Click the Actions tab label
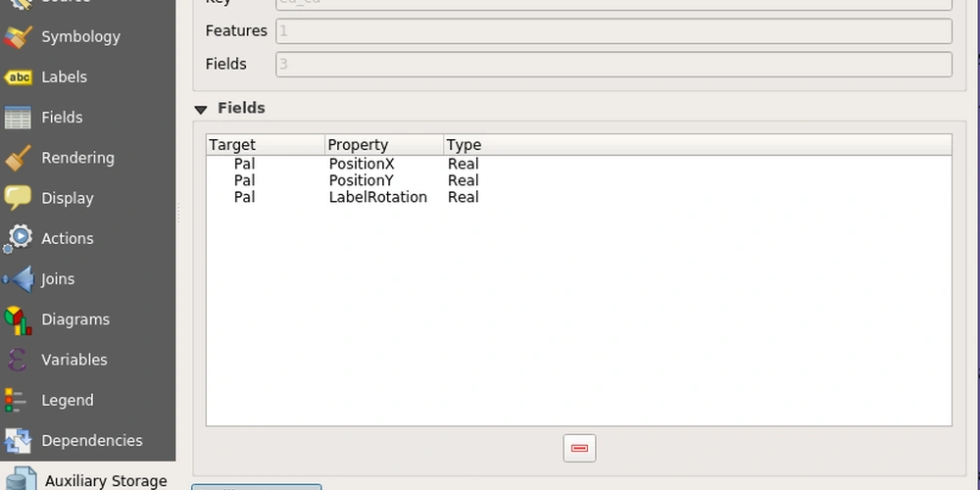This screenshot has height=490, width=980. tap(68, 239)
